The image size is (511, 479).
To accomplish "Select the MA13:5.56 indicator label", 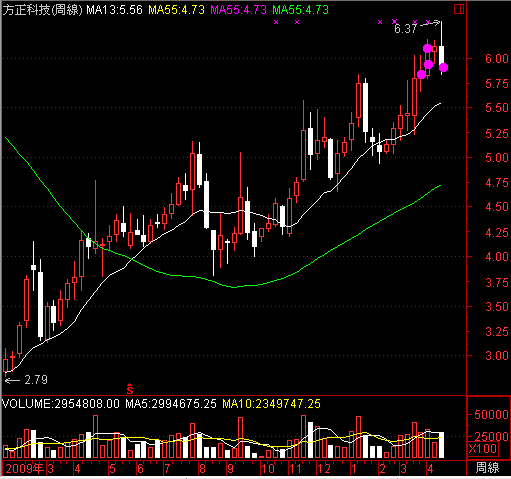I will tap(114, 10).
